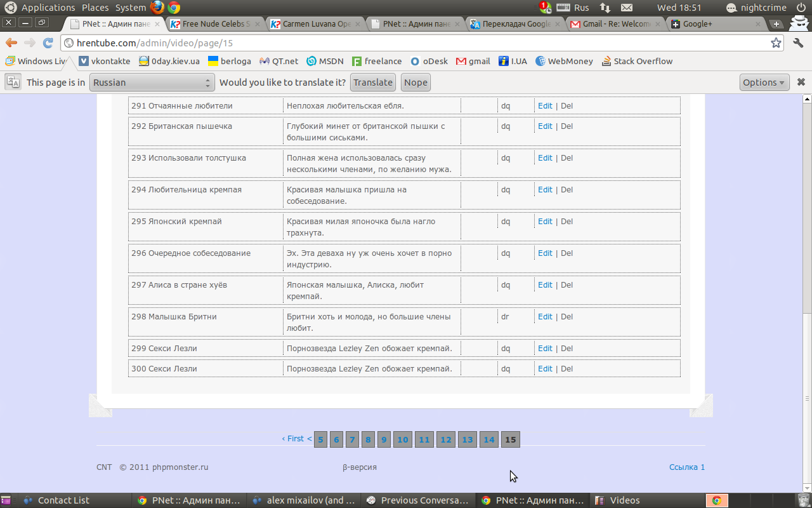The width and height of the screenshot is (812, 508).
Task: Open the 0day.kiev.ua bookmark
Action: [x=169, y=61]
